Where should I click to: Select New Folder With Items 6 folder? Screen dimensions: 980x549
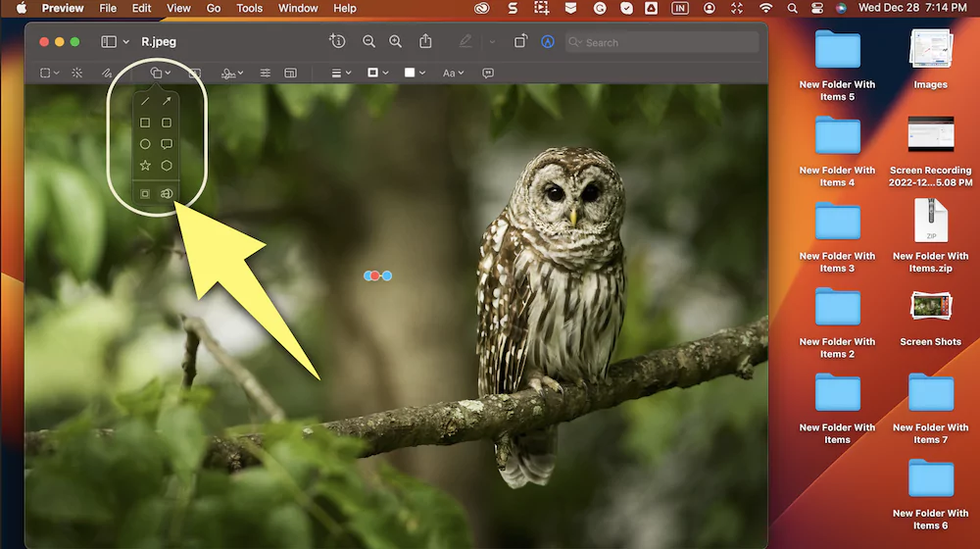click(931, 494)
